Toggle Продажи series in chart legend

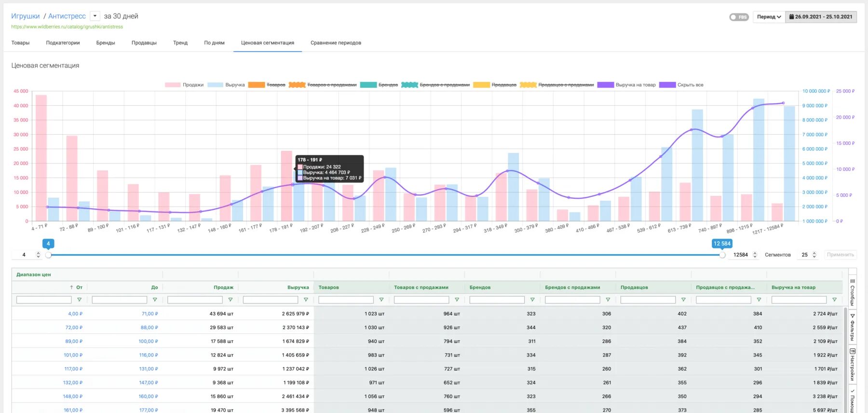click(184, 85)
